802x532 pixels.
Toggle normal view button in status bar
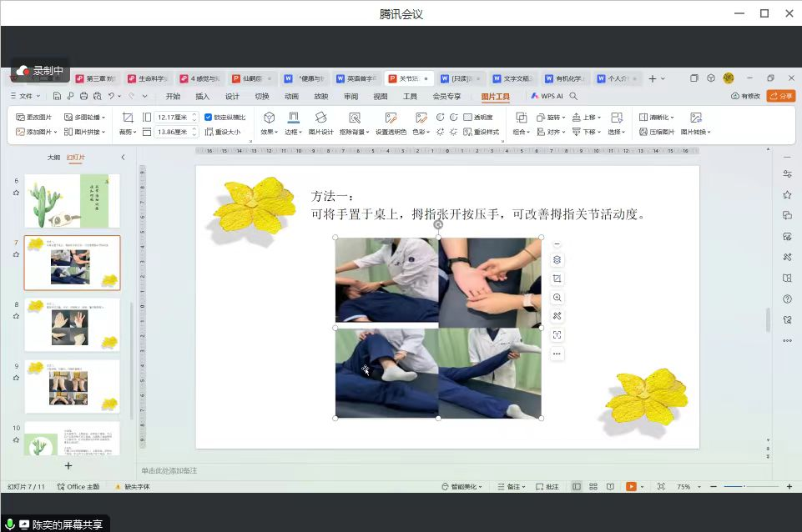pos(576,486)
